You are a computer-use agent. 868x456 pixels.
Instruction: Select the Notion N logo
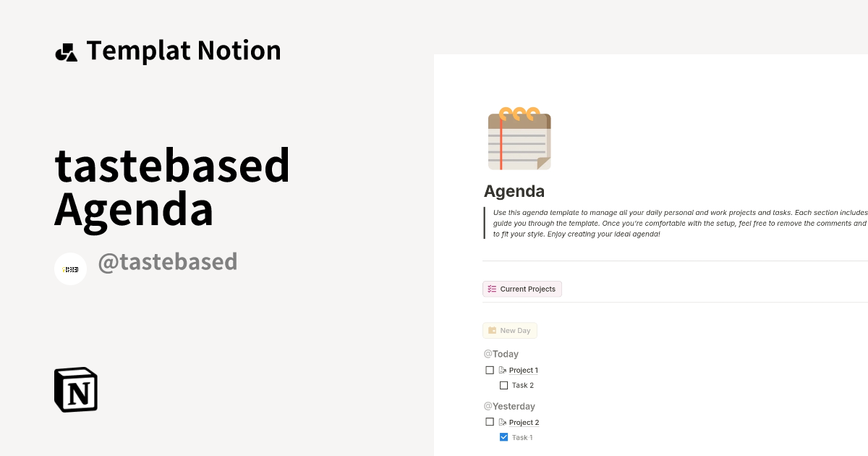[75, 389]
